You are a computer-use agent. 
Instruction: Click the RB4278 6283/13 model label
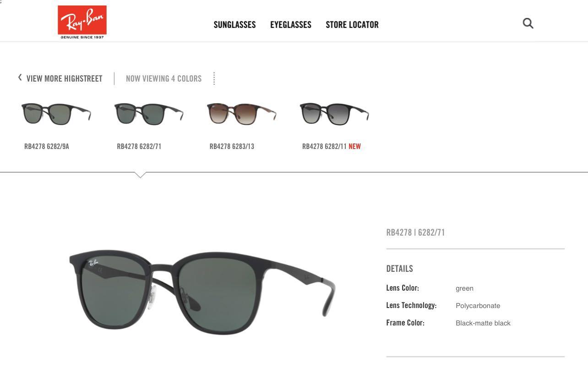pyautogui.click(x=232, y=146)
